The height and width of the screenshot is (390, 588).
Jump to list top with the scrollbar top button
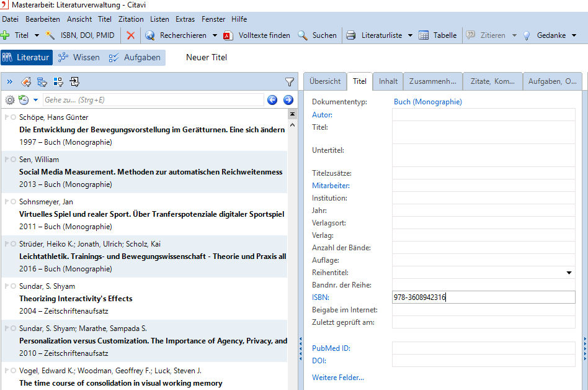pos(293,114)
